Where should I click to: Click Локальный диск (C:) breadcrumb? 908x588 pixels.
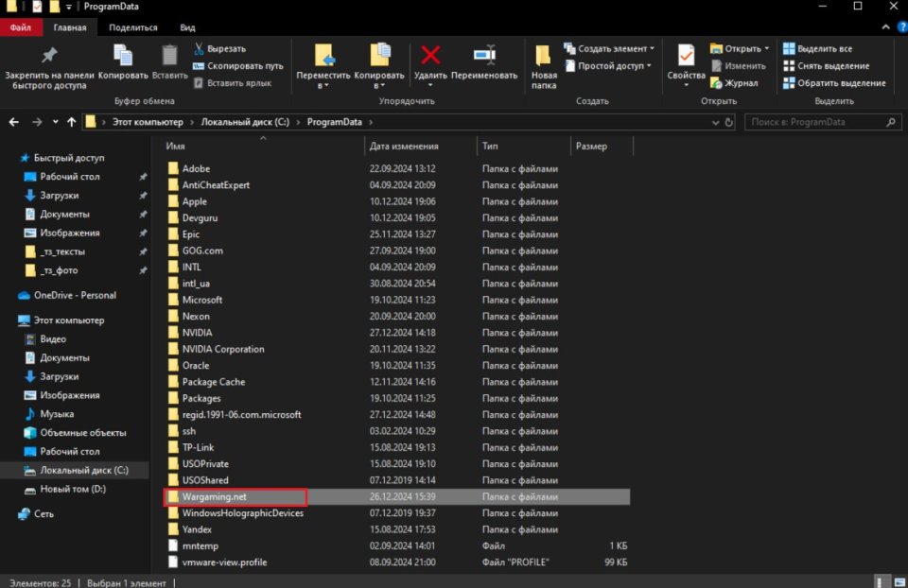pyautogui.click(x=245, y=122)
